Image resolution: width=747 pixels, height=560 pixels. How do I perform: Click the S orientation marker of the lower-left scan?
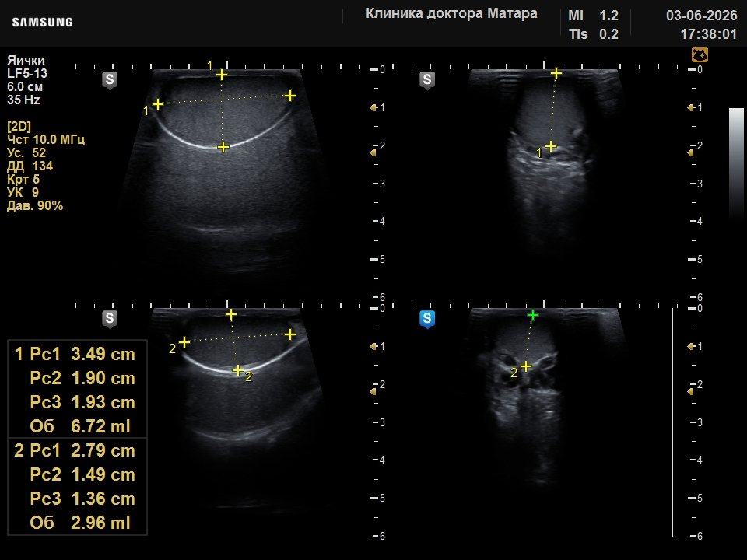110,319
